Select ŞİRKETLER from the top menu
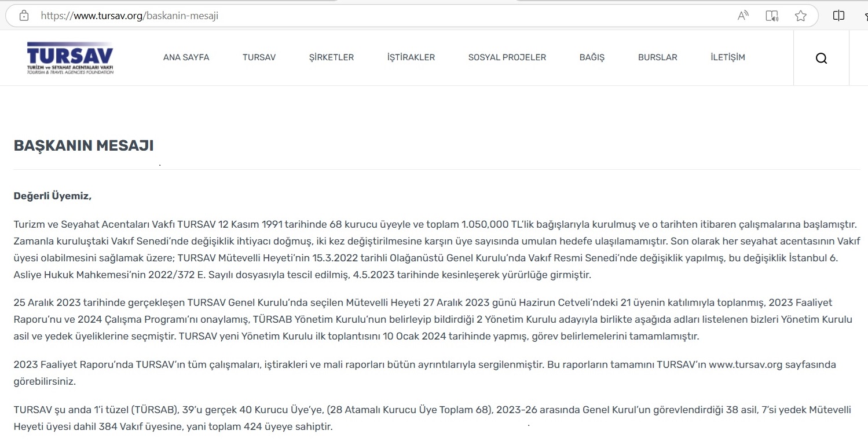The height and width of the screenshot is (445, 868). tap(331, 57)
